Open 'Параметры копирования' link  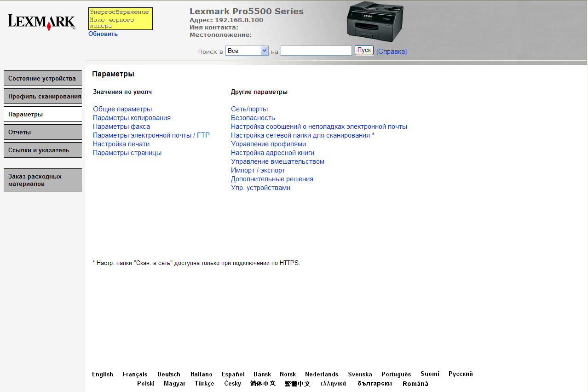(x=132, y=118)
